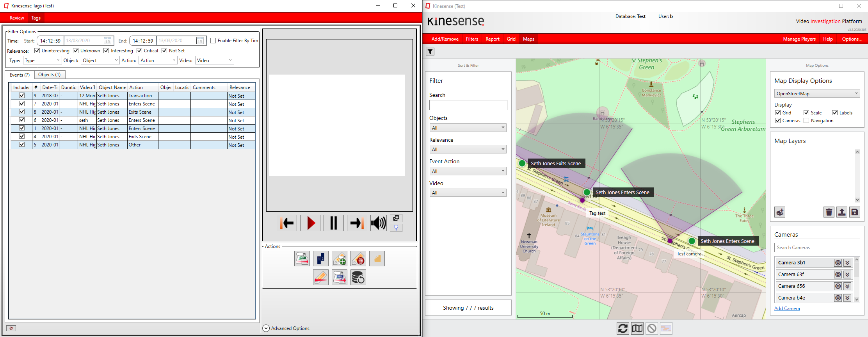Toggle the Not Set relevance checkbox
The width and height of the screenshot is (868, 337).
[164, 51]
